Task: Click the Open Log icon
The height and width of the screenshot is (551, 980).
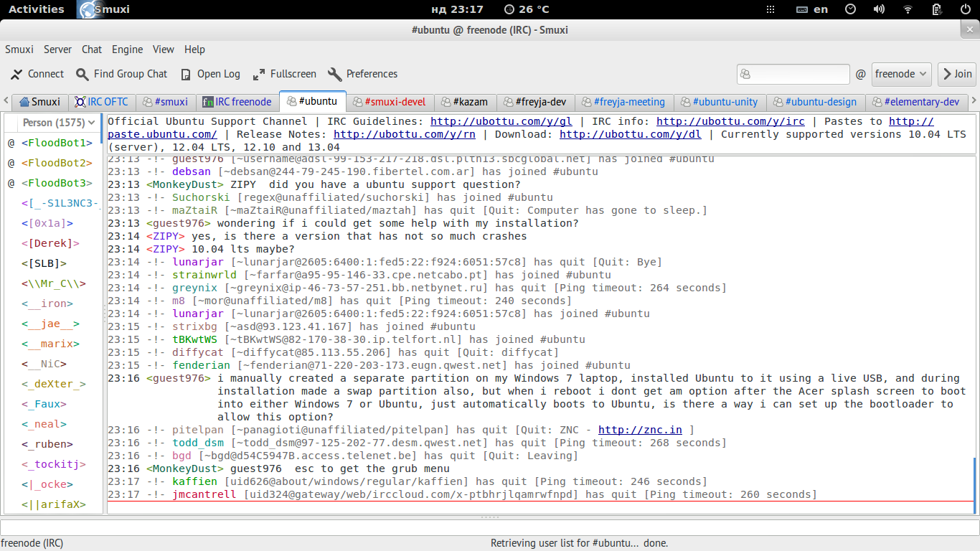Action: [x=186, y=74]
